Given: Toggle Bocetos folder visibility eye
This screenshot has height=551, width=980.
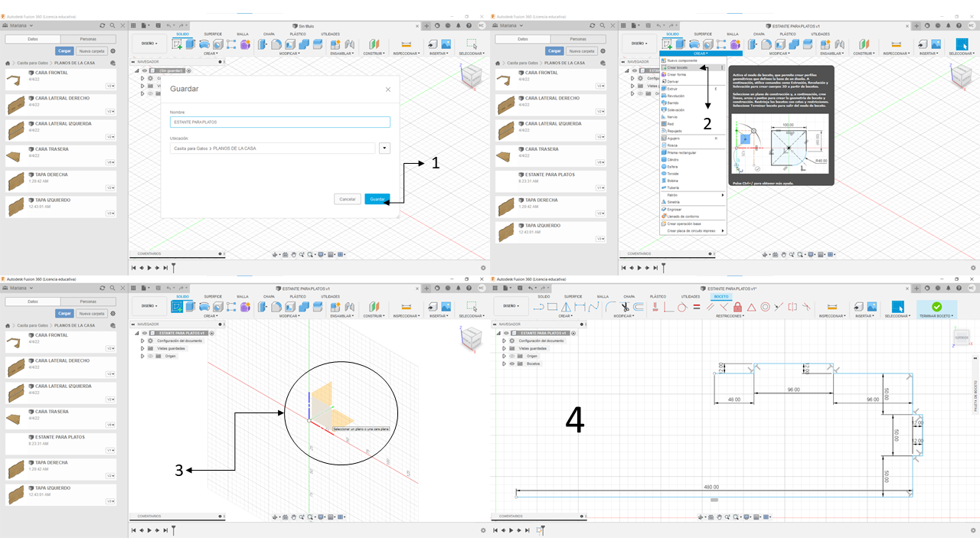Looking at the screenshot, I should coord(512,364).
